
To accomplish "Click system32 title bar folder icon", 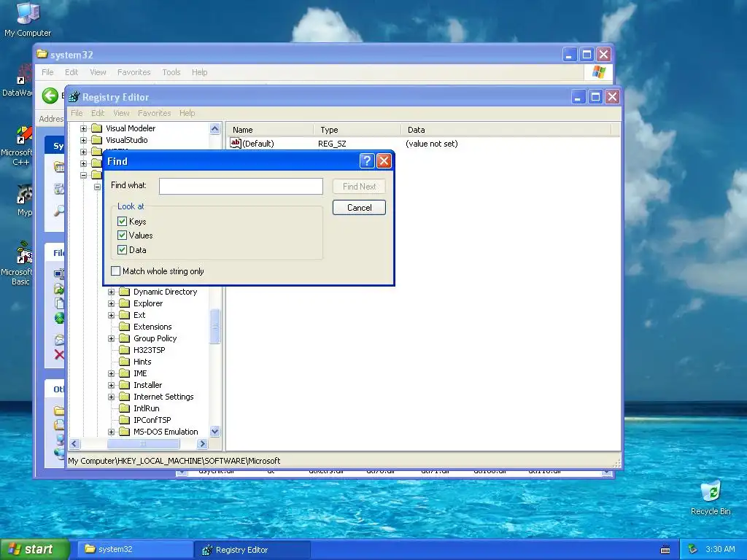I will click(x=42, y=54).
